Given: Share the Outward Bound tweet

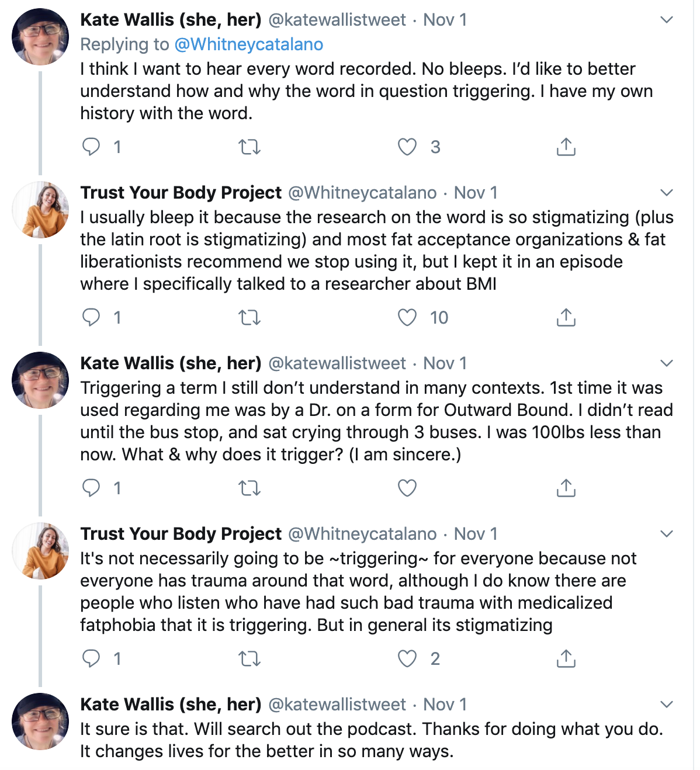Looking at the screenshot, I should (566, 488).
